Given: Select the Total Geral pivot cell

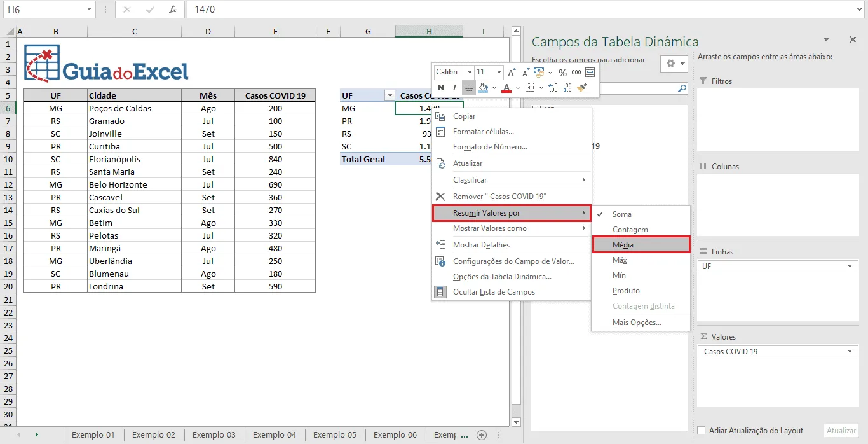Looking at the screenshot, I should (x=367, y=159).
